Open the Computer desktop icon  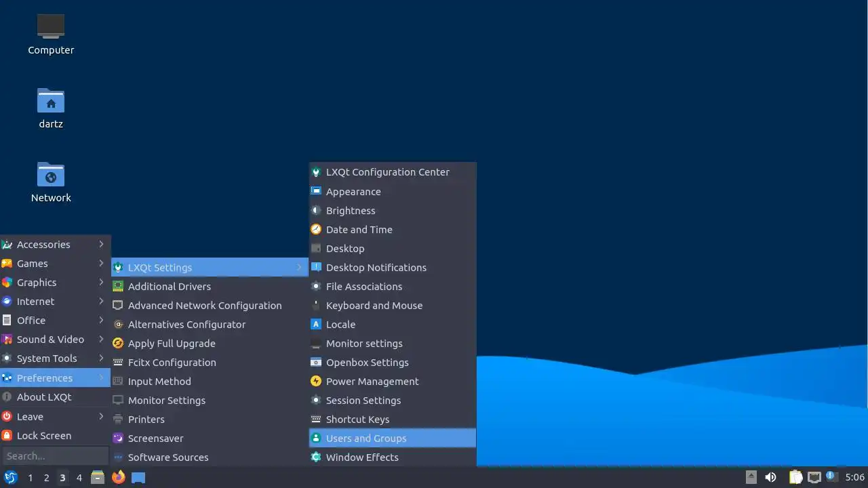click(51, 26)
